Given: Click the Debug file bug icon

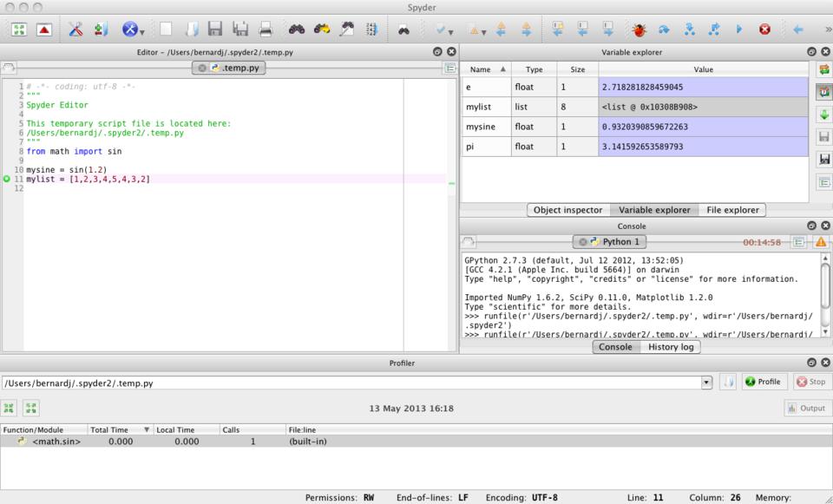Looking at the screenshot, I should 639,29.
